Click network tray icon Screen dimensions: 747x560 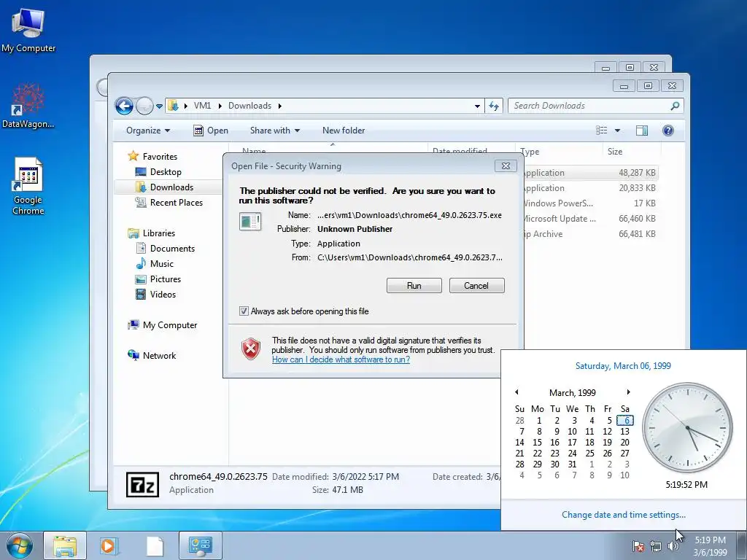pos(656,546)
